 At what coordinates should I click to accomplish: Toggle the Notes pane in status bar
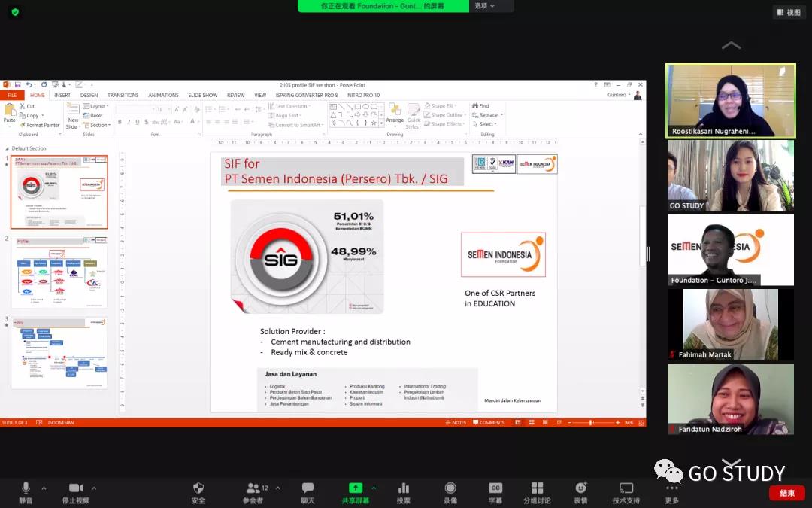pyautogui.click(x=456, y=423)
